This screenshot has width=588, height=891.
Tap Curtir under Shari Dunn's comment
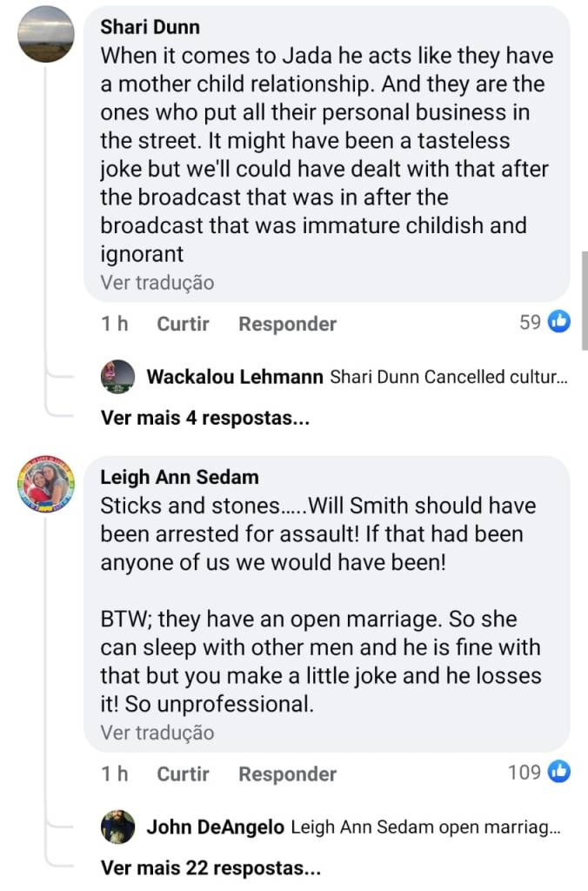tap(183, 324)
